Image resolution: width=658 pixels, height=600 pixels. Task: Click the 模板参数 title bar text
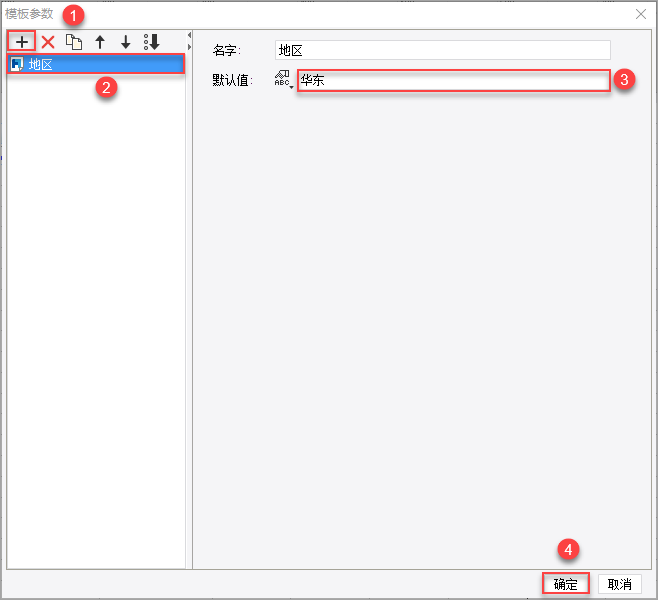29,14
